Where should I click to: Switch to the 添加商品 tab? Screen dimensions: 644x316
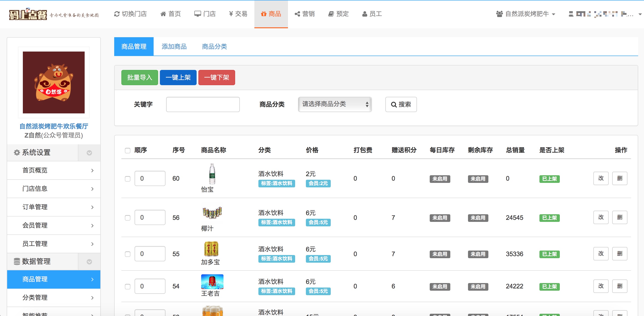(x=174, y=47)
